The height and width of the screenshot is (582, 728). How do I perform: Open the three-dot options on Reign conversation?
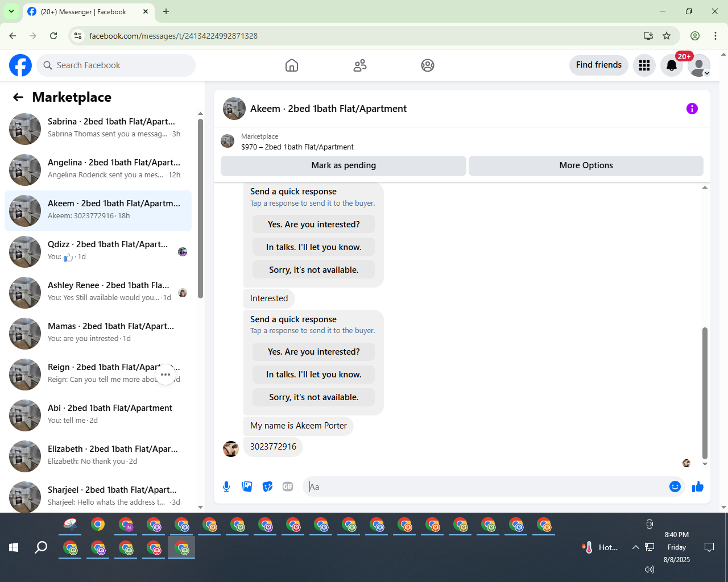pos(166,375)
